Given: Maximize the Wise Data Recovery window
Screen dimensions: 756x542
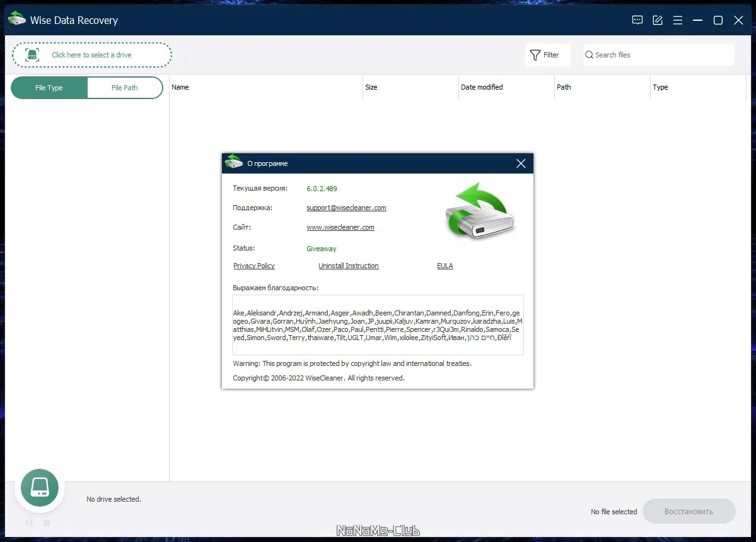Looking at the screenshot, I should pos(718,20).
